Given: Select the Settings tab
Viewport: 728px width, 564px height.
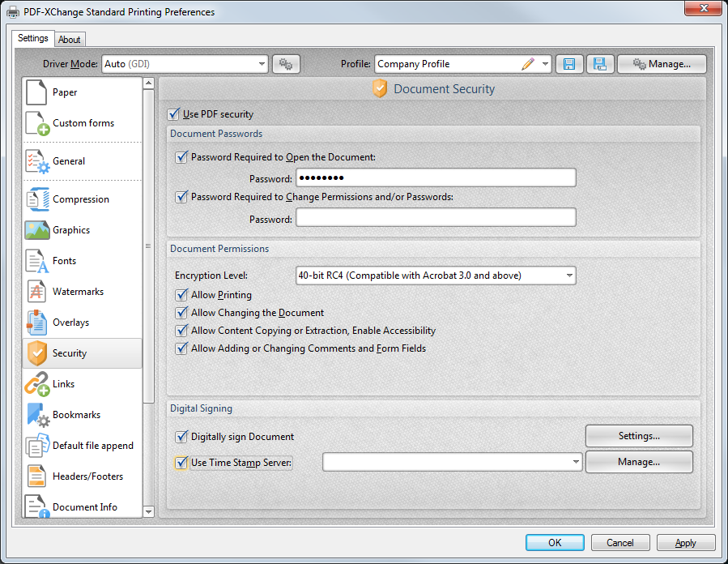Looking at the screenshot, I should (x=33, y=38).
